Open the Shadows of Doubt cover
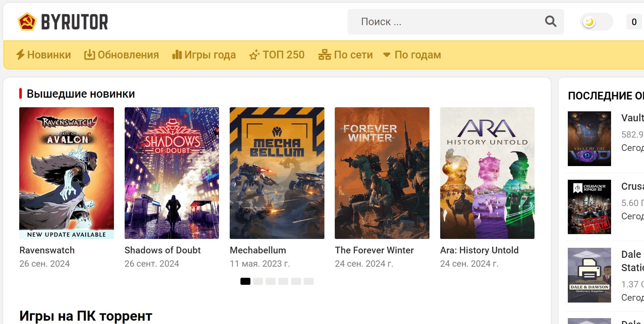 [x=172, y=173]
